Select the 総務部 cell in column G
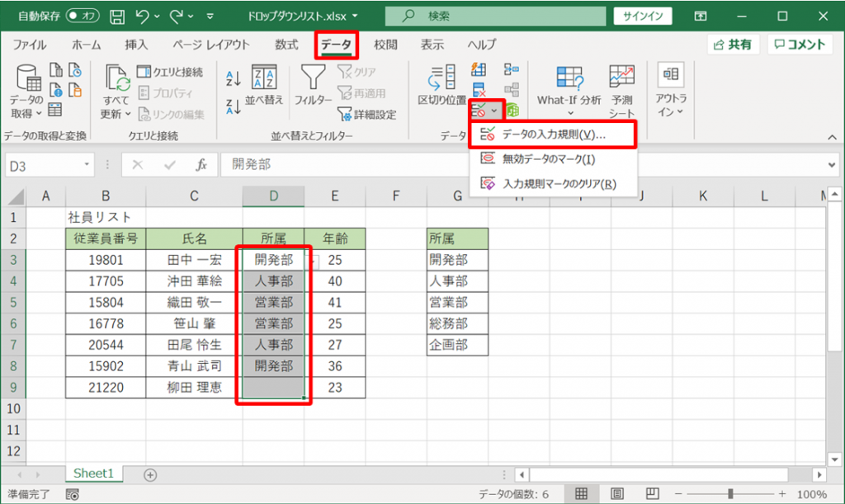Screen dimensions: 845x504 [457, 323]
